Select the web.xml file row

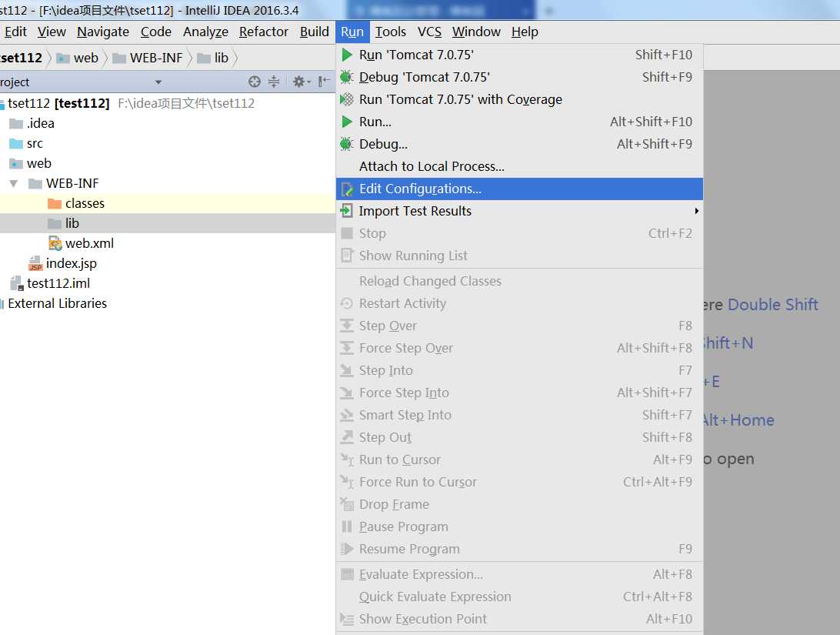(167, 243)
